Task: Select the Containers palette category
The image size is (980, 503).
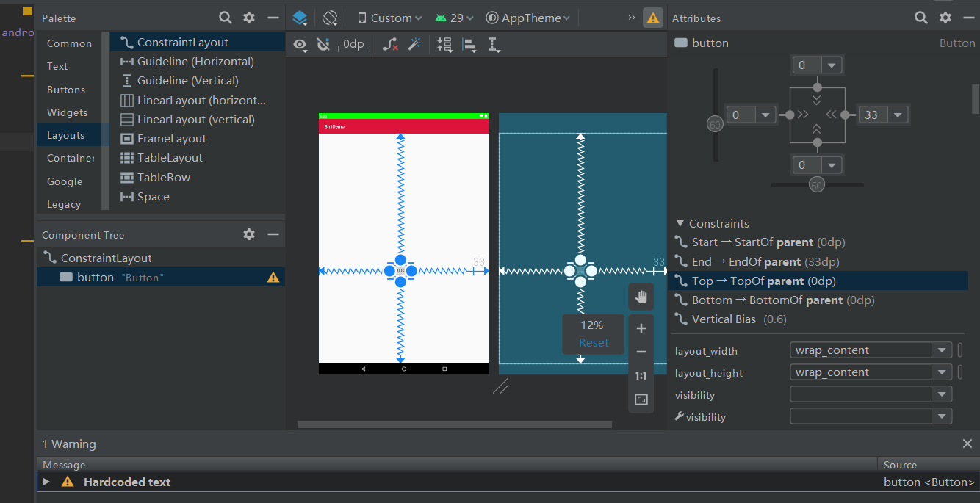Action: 71,158
